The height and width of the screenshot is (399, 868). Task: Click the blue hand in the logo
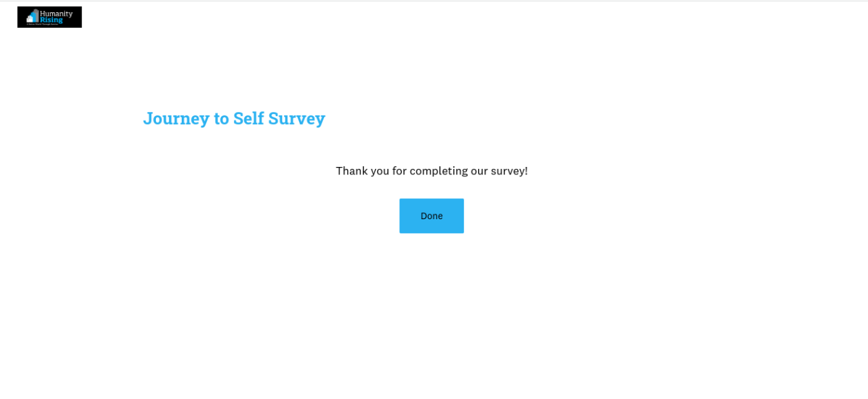pos(33,16)
